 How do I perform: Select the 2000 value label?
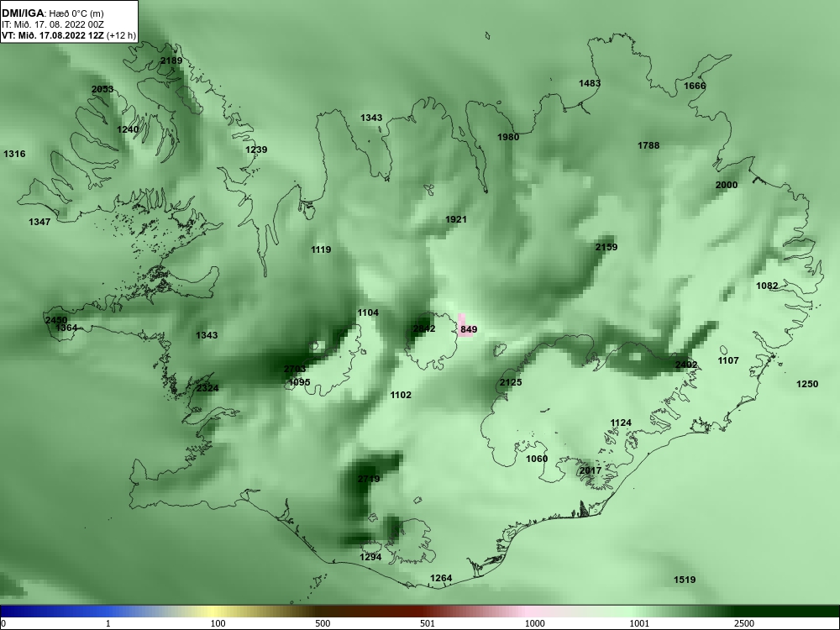[727, 185]
